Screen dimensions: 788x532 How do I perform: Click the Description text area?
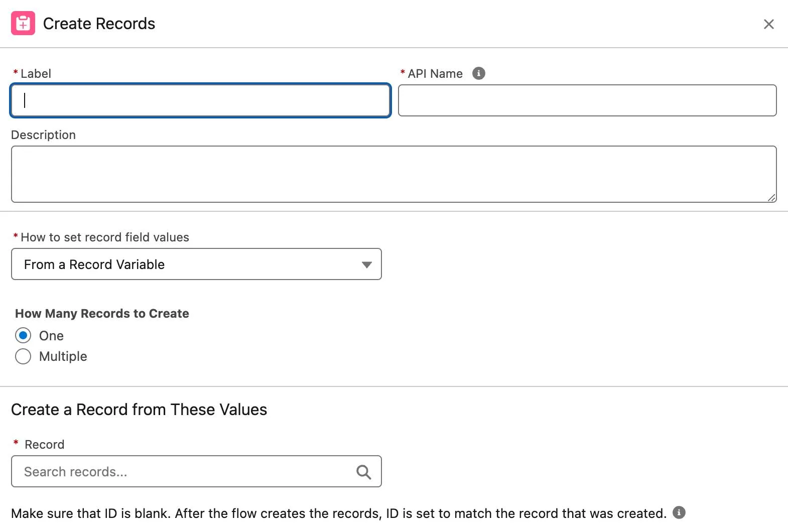pyautogui.click(x=394, y=174)
